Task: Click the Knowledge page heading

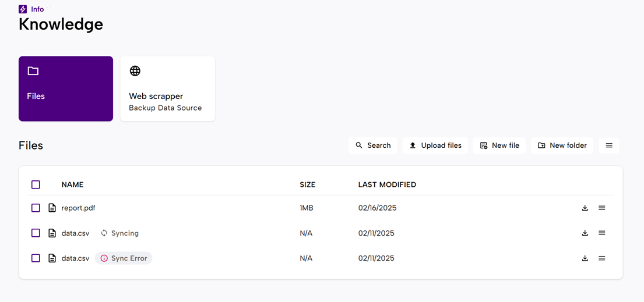Action: click(61, 24)
